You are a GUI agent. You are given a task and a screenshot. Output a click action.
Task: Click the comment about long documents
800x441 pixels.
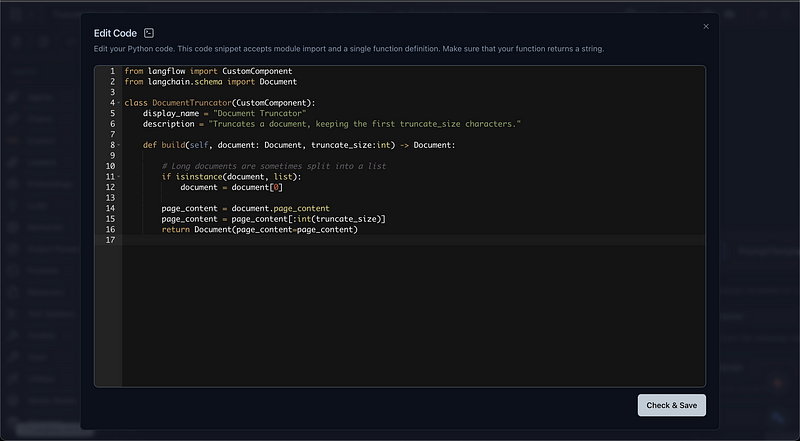pyautogui.click(x=273, y=166)
